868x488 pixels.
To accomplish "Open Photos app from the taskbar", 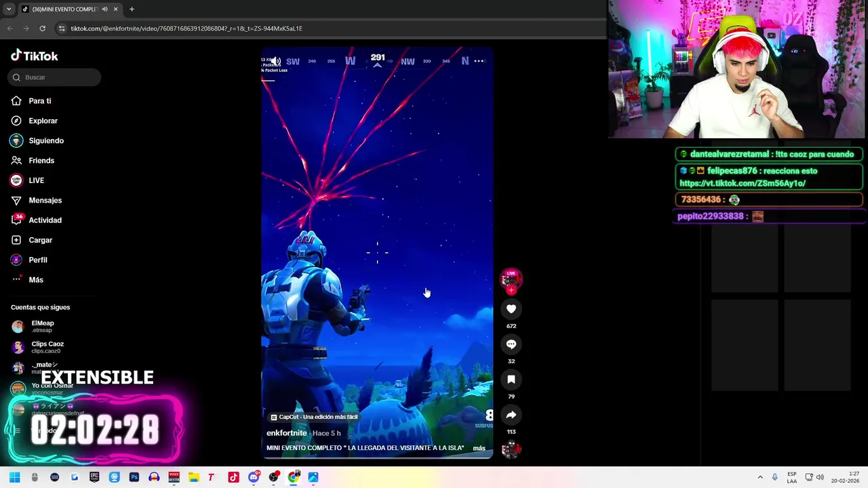I will point(313,477).
